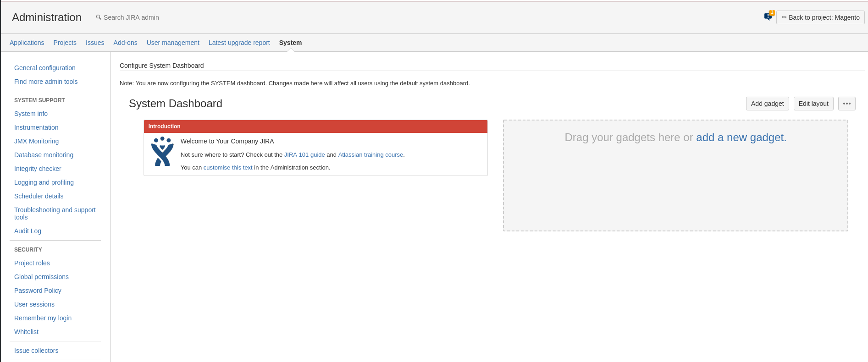
Task: Open Issue collectors page
Action: 36,351
